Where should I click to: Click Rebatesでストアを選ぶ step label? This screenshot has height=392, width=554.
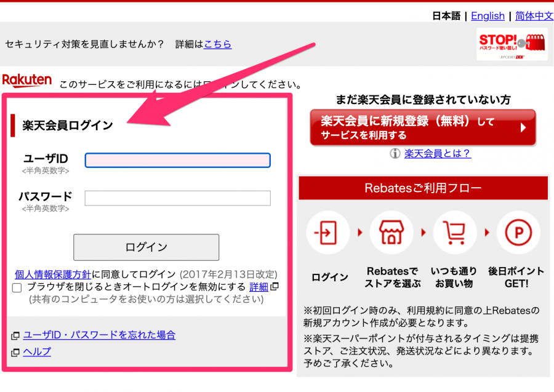pos(393,277)
